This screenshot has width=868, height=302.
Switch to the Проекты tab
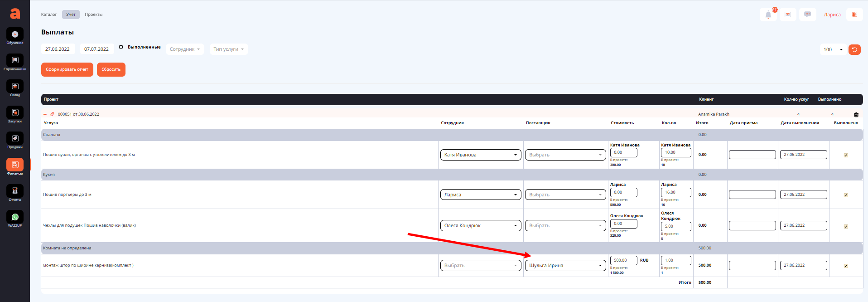coord(93,15)
